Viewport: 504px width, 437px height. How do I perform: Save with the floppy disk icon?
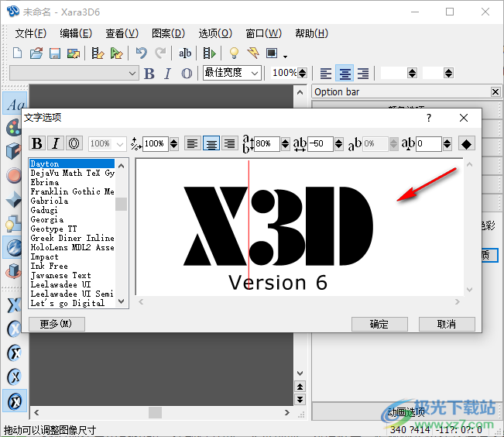click(55, 53)
